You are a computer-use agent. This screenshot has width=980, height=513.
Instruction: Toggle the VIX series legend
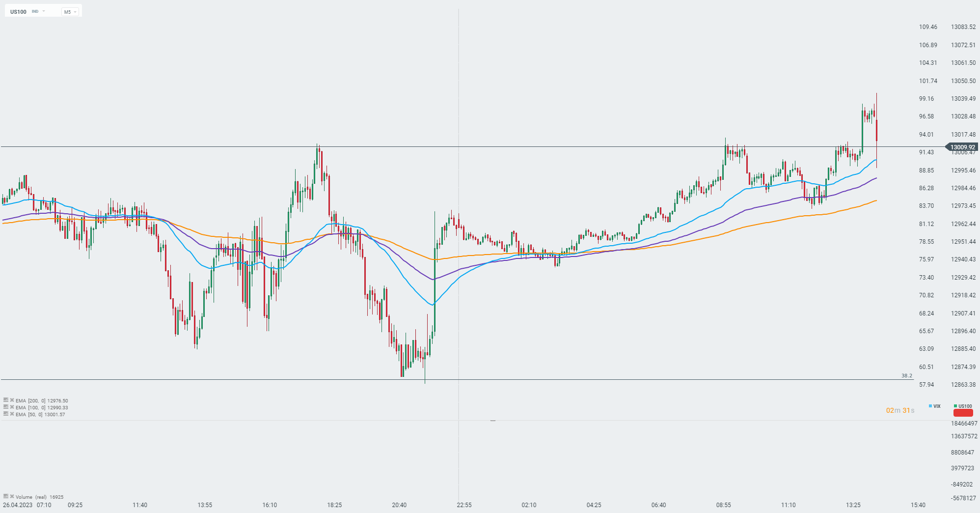click(934, 406)
